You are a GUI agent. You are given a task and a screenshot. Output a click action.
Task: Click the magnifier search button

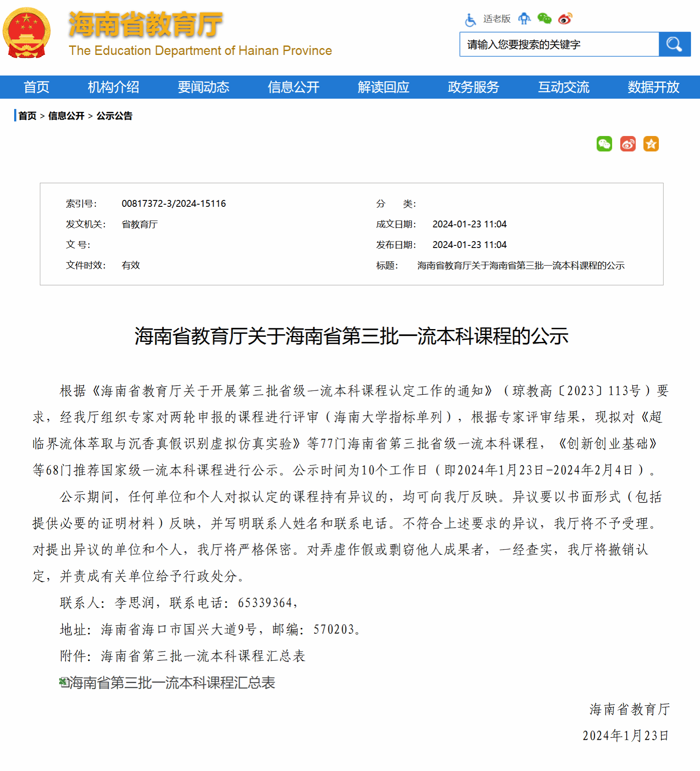(x=674, y=44)
